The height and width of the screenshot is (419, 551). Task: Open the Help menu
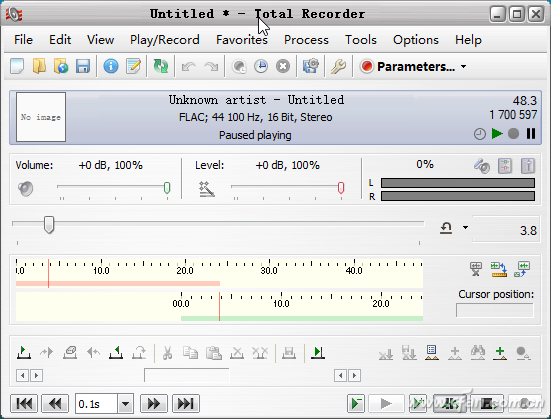[x=468, y=40]
